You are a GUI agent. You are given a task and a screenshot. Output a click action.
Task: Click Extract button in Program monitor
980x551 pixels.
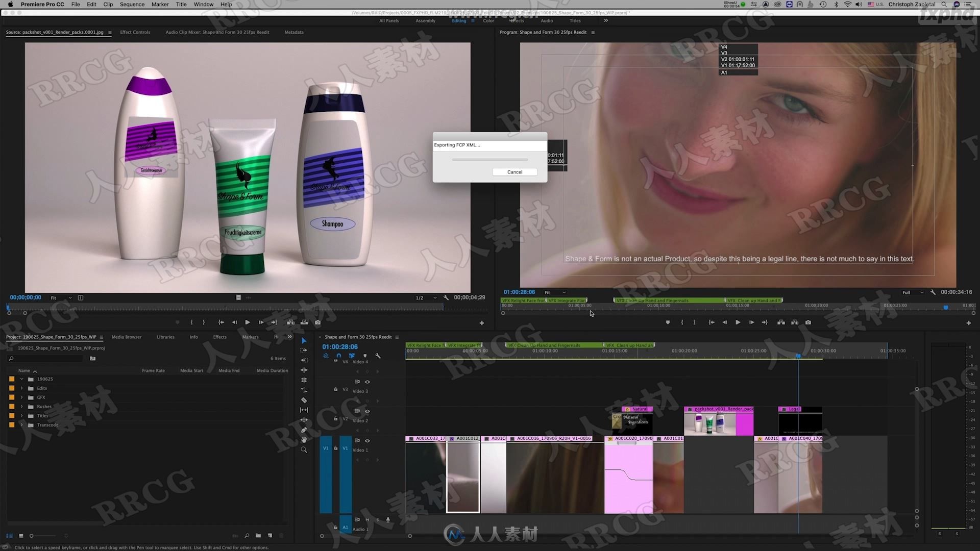(794, 322)
